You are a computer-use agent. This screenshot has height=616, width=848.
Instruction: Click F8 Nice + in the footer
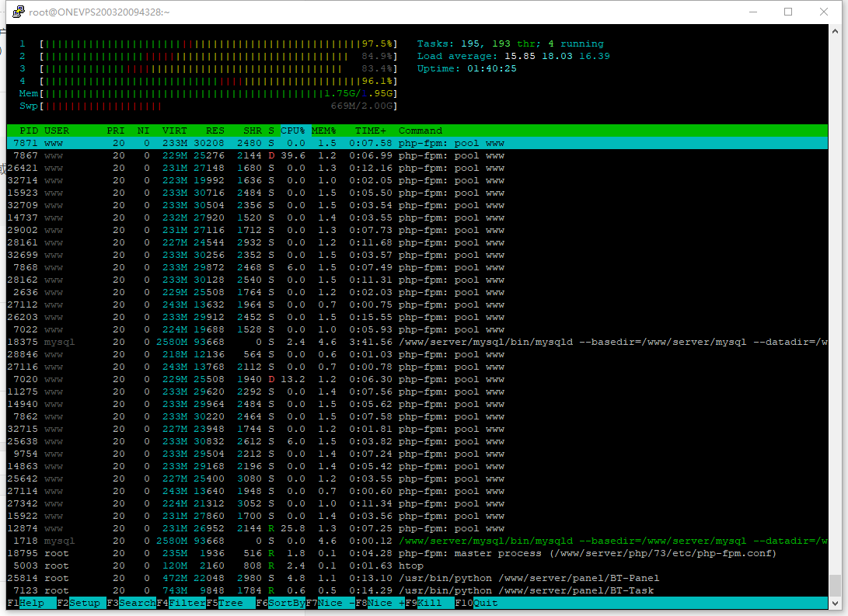click(379, 603)
